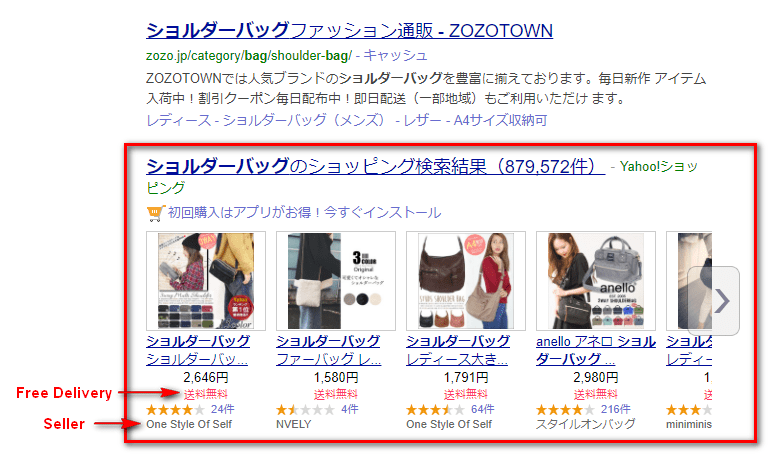Open anello bag product thumbnail
Viewport: 772px width, 459px height.
(596, 281)
